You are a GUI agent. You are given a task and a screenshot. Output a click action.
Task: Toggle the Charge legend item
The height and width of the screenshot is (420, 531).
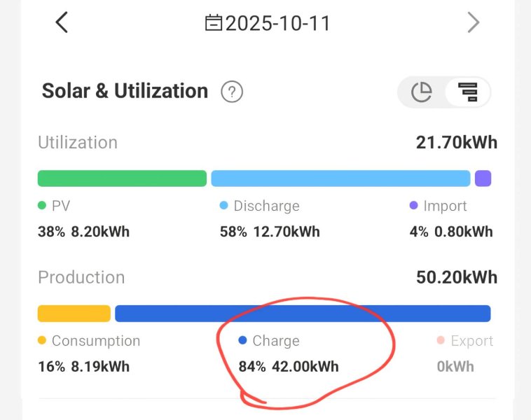(x=269, y=341)
